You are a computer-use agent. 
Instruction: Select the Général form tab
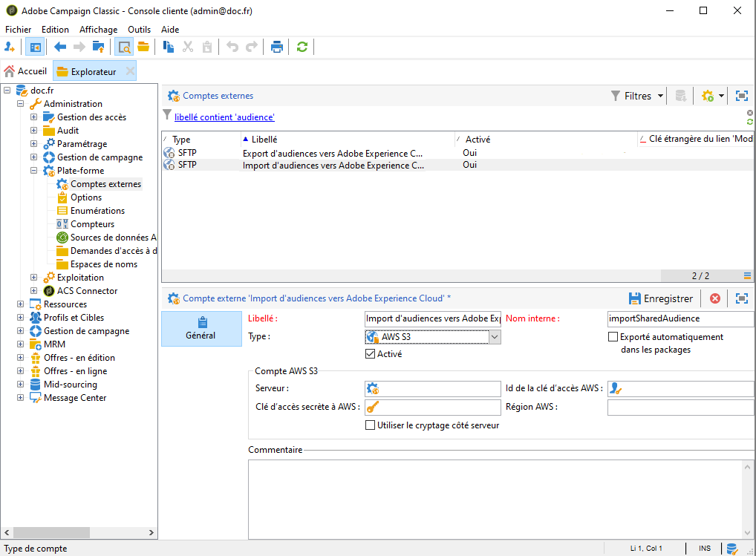pos(201,329)
